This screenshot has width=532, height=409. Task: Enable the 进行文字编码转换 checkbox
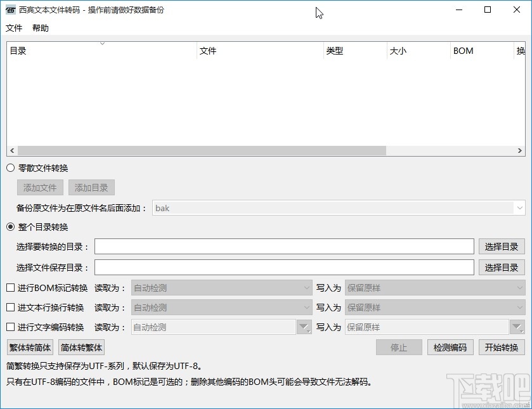[10, 327]
